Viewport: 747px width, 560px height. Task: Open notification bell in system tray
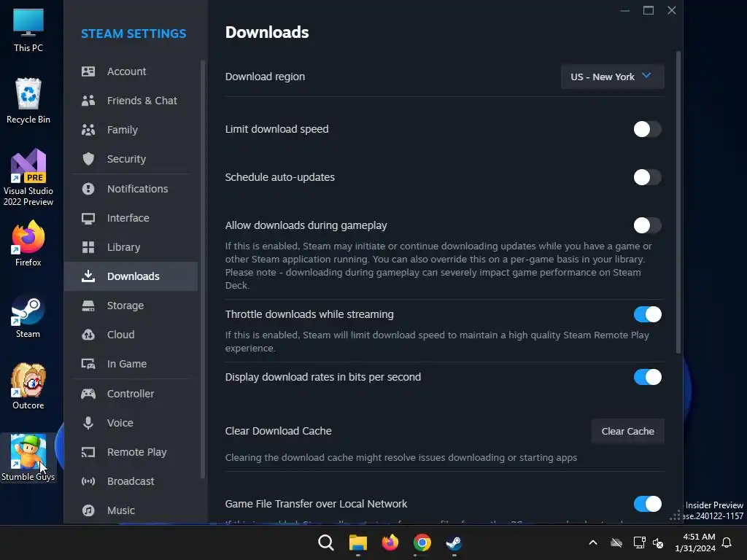pos(727,542)
